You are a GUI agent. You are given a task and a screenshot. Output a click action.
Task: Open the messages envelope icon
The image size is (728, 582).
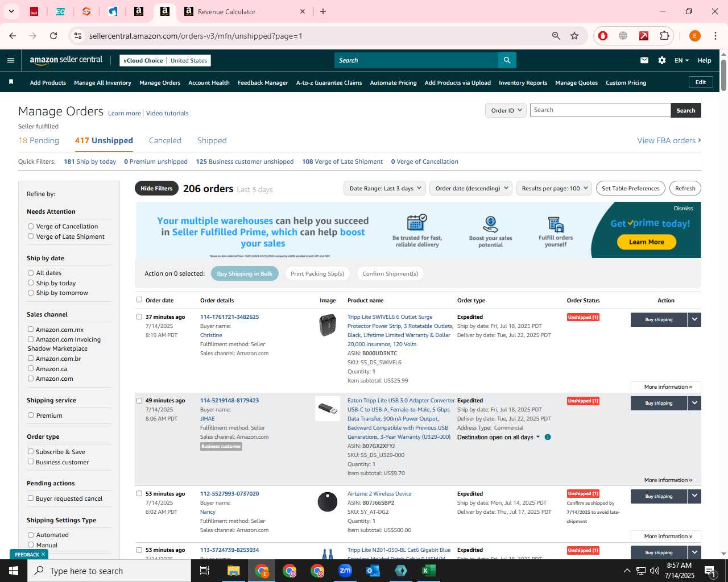pyautogui.click(x=644, y=60)
